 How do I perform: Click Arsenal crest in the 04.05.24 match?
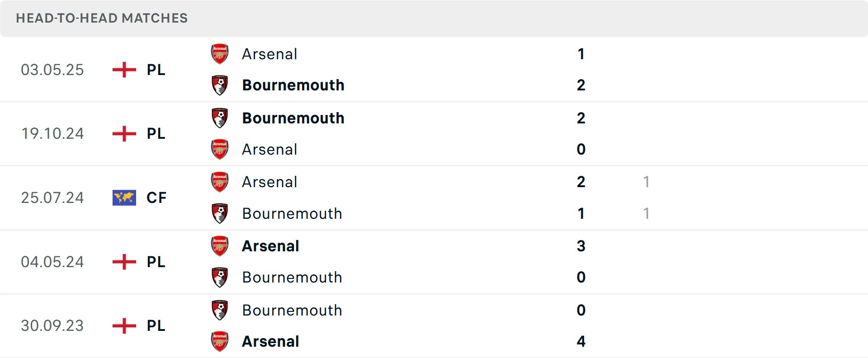click(x=220, y=246)
